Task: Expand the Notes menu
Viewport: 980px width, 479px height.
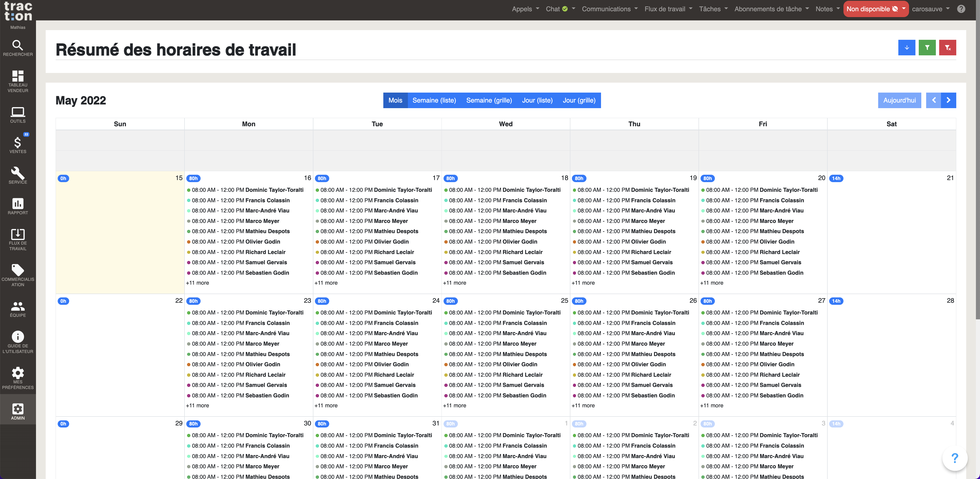Action: tap(827, 9)
